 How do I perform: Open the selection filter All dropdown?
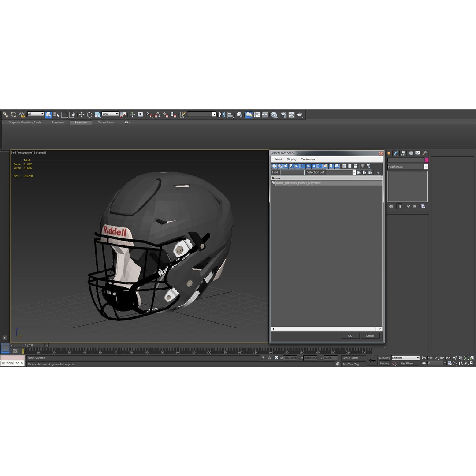coord(36,114)
